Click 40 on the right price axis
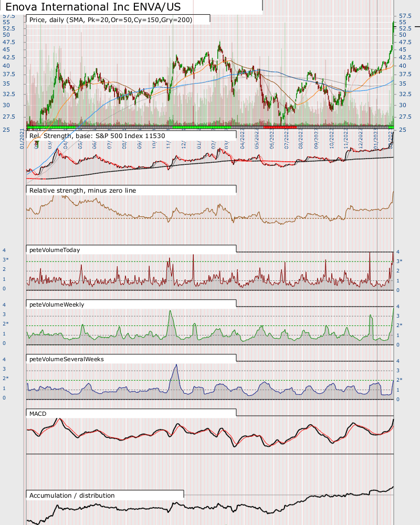The width and height of the screenshot is (420, 525). click(x=403, y=66)
